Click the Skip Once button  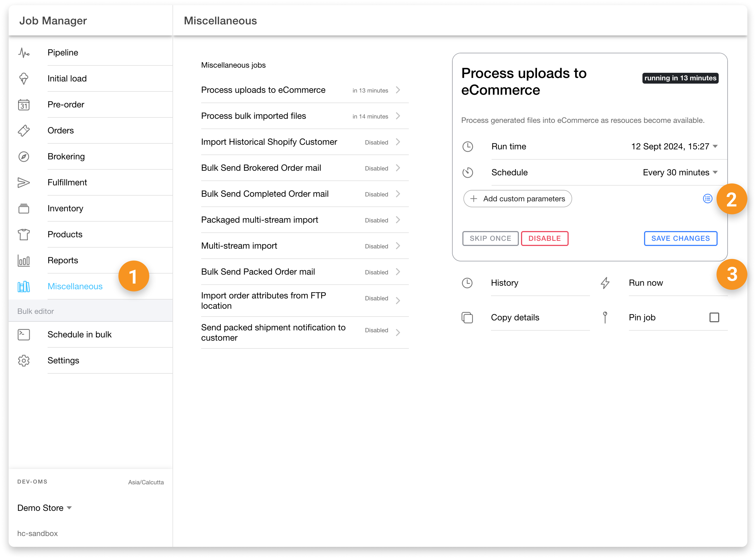490,239
